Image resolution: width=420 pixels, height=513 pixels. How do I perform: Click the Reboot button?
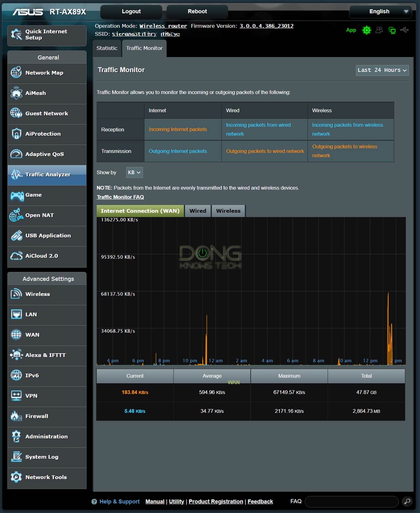point(197,12)
